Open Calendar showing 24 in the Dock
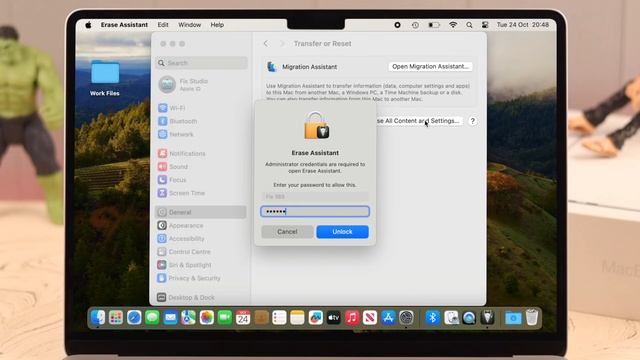Image resolution: width=640 pixels, height=360 pixels. 243,318
